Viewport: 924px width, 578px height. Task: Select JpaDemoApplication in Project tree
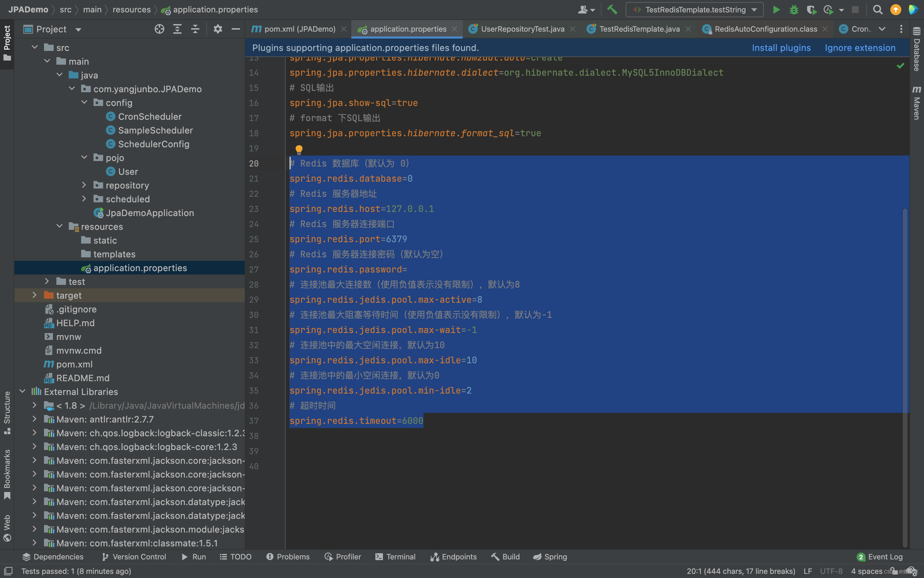pos(144,213)
